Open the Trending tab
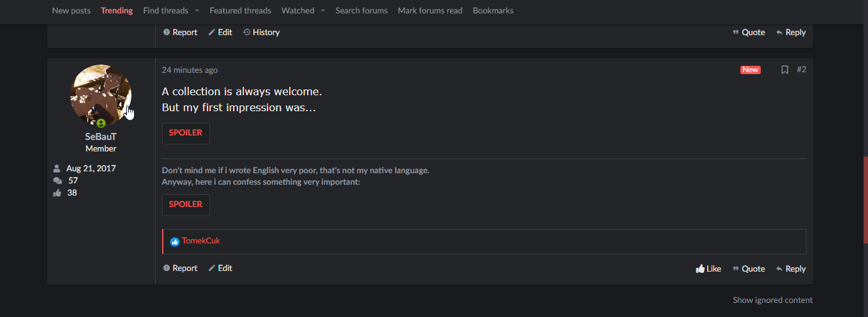 (117, 11)
